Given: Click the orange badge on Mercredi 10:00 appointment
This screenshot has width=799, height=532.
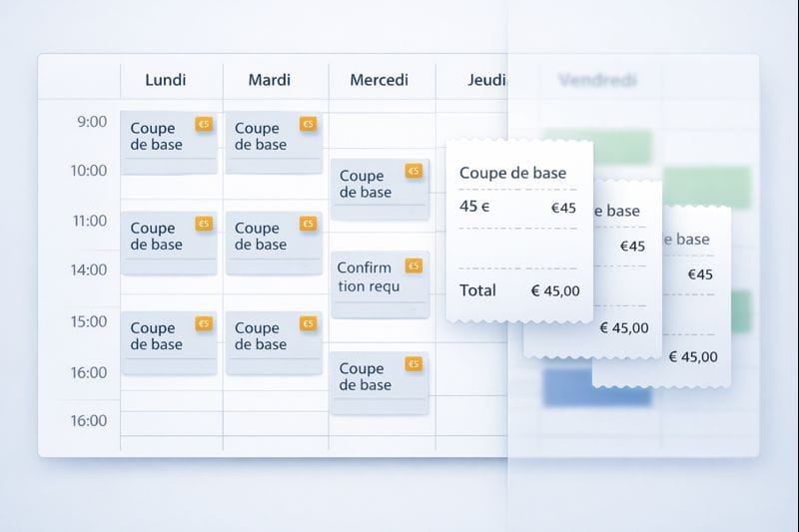Looking at the screenshot, I should click(x=413, y=172).
